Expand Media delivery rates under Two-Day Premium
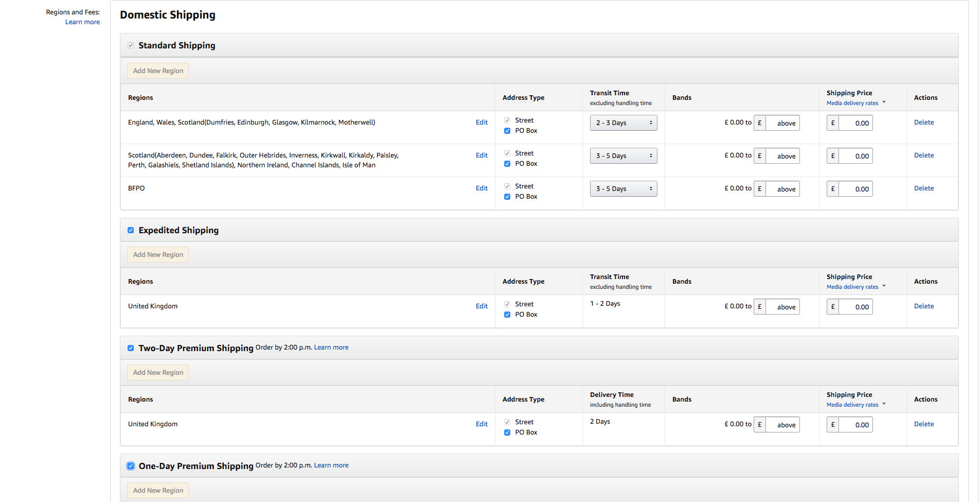Screen dimensions: 980x502 (x=856, y=405)
